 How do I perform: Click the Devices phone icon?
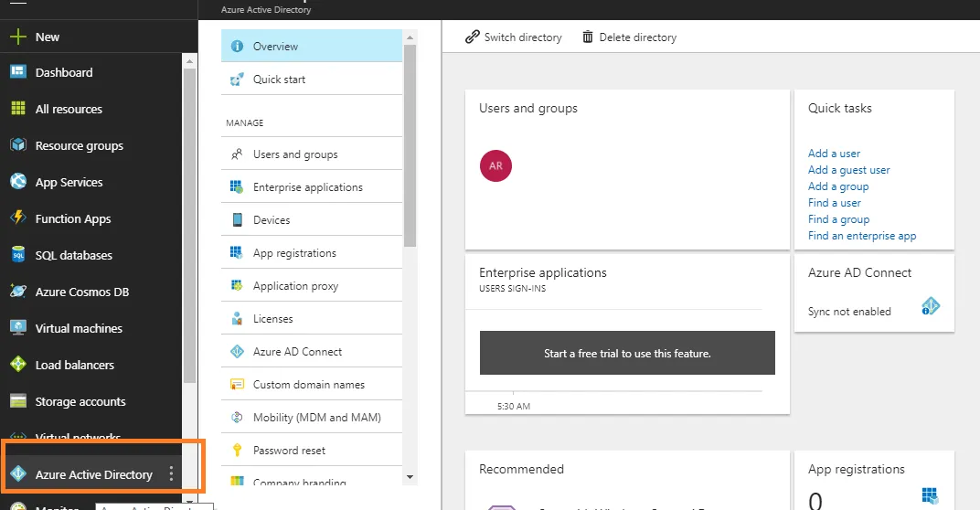tap(237, 220)
